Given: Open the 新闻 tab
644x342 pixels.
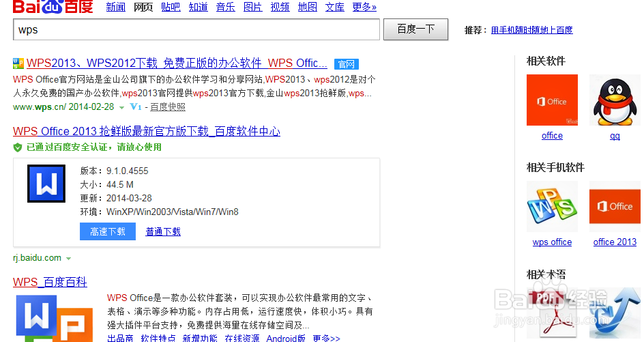Looking at the screenshot, I should click(116, 7).
